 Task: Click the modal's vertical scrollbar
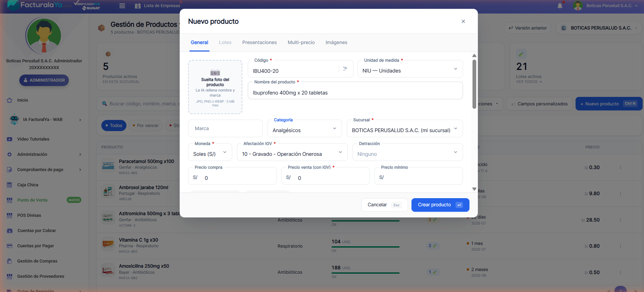point(474,84)
